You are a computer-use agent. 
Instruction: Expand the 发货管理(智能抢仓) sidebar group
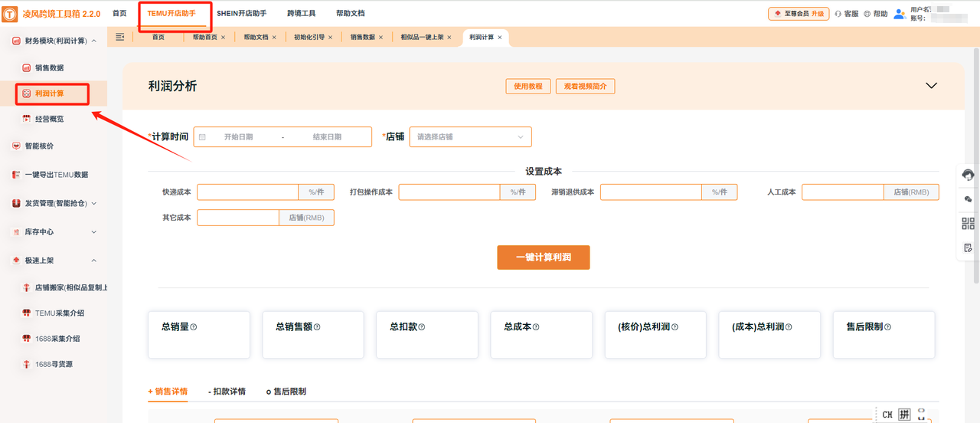[x=93, y=203]
